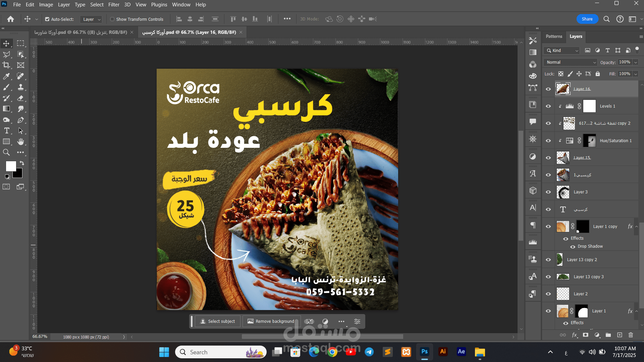Filter layers by type layers icon

click(x=607, y=50)
